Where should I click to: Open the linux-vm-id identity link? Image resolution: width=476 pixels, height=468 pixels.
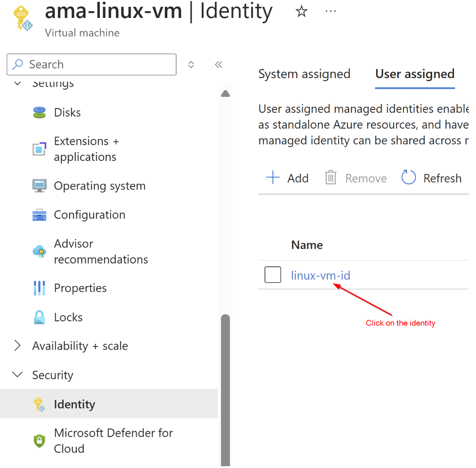pyautogui.click(x=320, y=275)
